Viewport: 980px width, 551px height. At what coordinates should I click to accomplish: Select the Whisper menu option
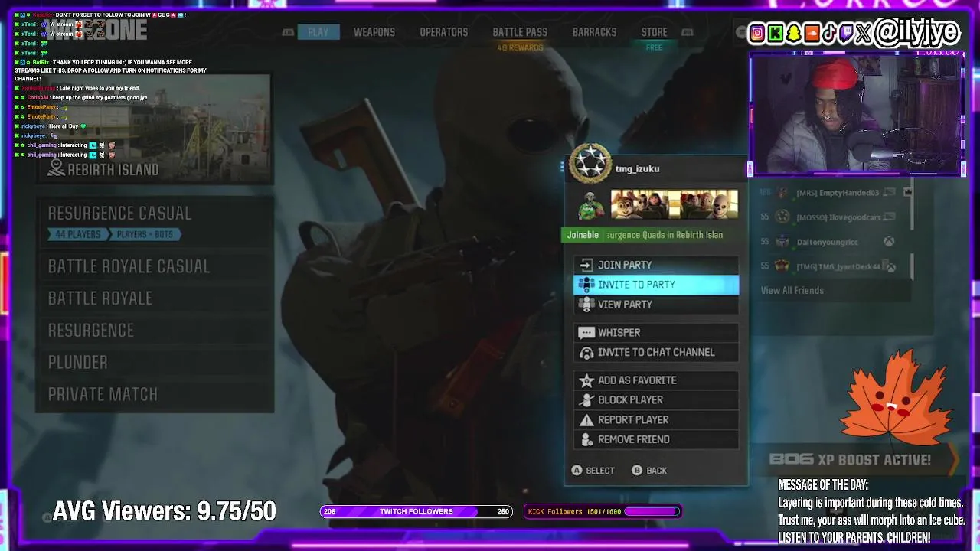[656, 333]
